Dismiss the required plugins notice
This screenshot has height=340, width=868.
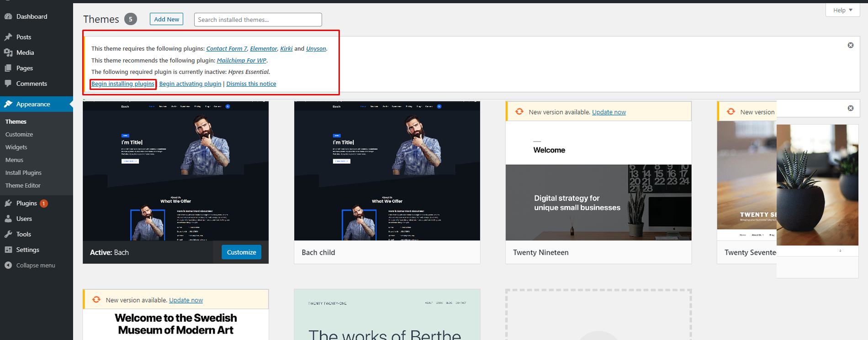[851, 45]
